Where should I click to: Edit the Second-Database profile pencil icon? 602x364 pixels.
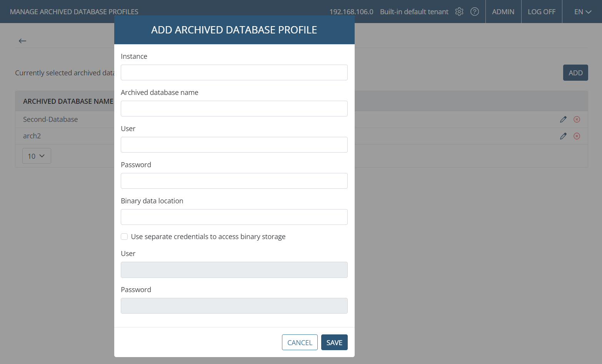563,120
